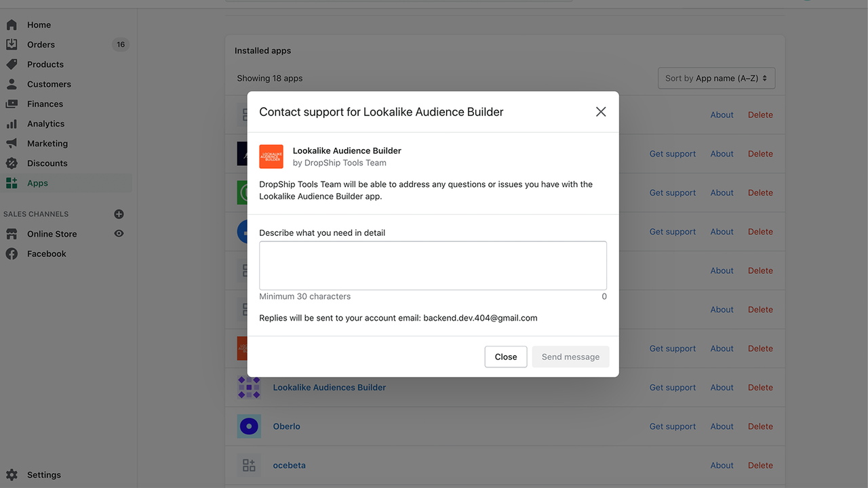This screenshot has height=488, width=868.
Task: Click the Discounts badge icon
Action: pos(12,163)
